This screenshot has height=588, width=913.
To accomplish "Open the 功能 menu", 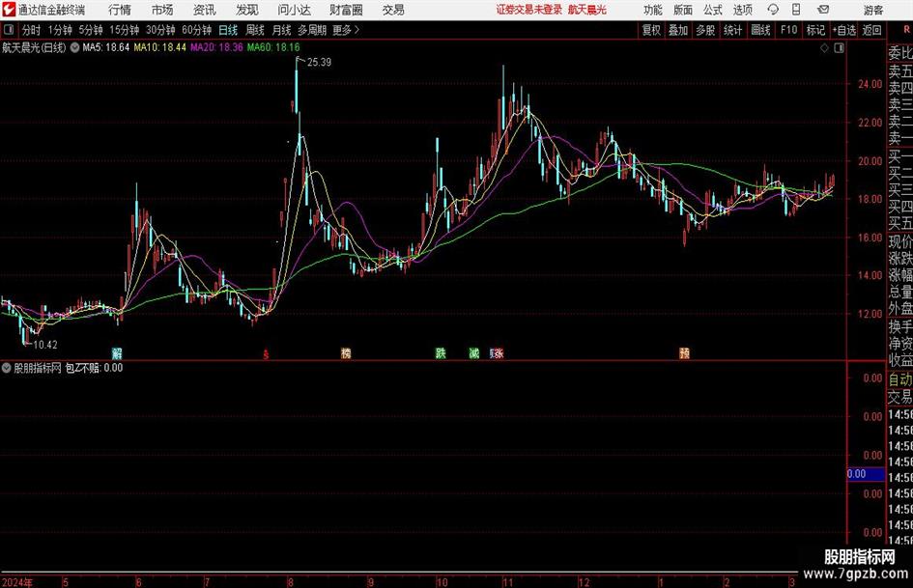I will click(x=653, y=10).
